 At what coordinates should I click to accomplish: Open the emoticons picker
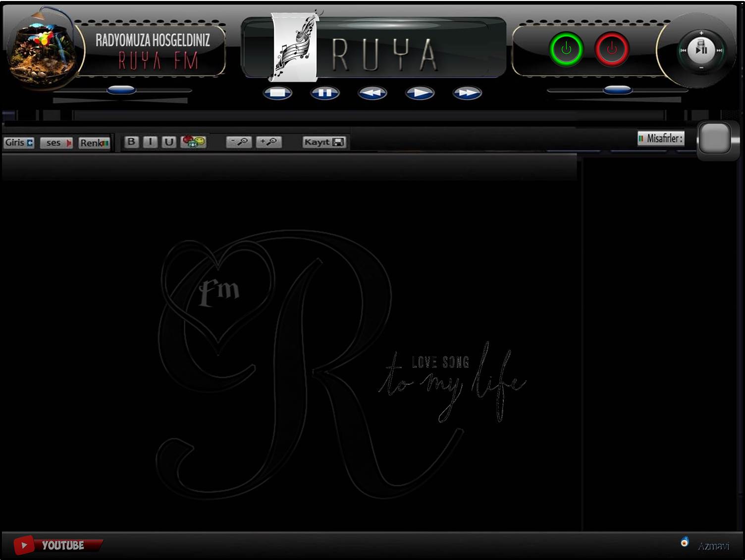pyautogui.click(x=194, y=142)
